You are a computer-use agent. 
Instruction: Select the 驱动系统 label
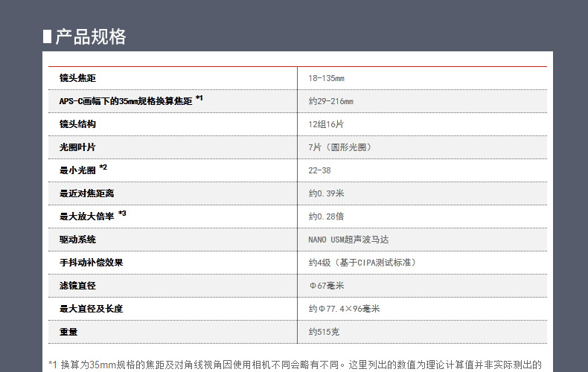point(77,240)
